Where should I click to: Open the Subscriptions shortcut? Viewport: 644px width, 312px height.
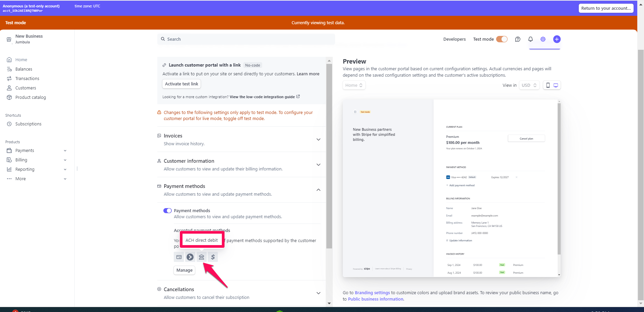pos(28,124)
